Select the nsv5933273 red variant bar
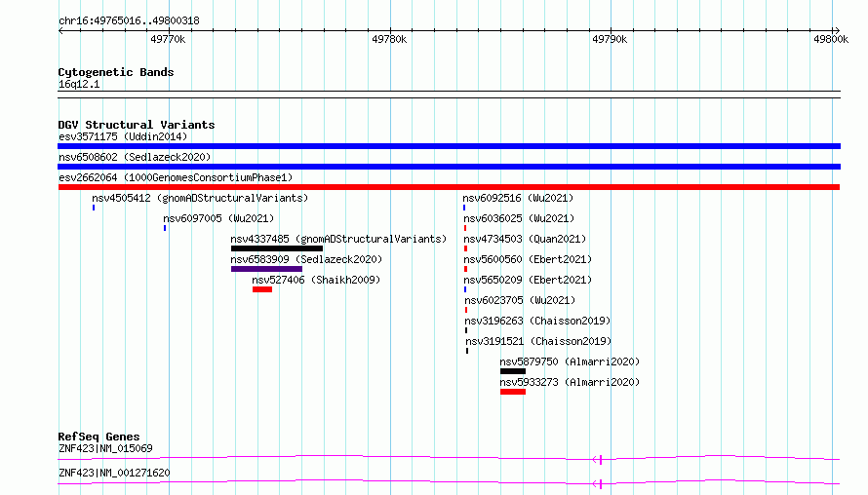Viewport: 868px width, 495px height. coord(513,392)
